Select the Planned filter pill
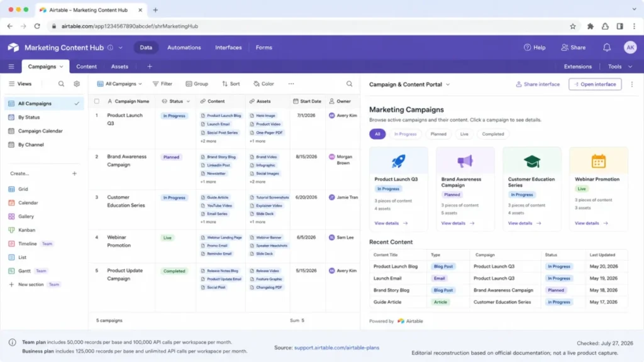 [438, 134]
